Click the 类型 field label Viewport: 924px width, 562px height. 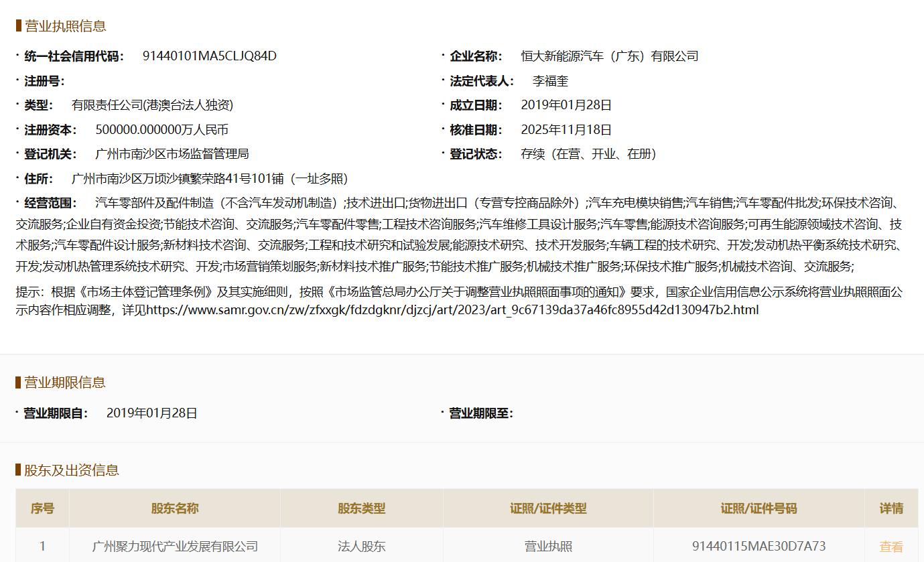[39, 105]
